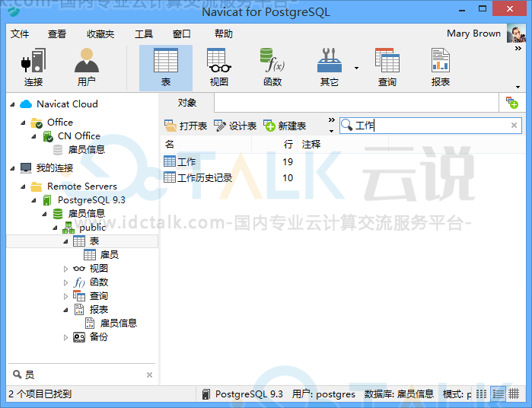Click the new tab icon with green plus

coord(512,103)
